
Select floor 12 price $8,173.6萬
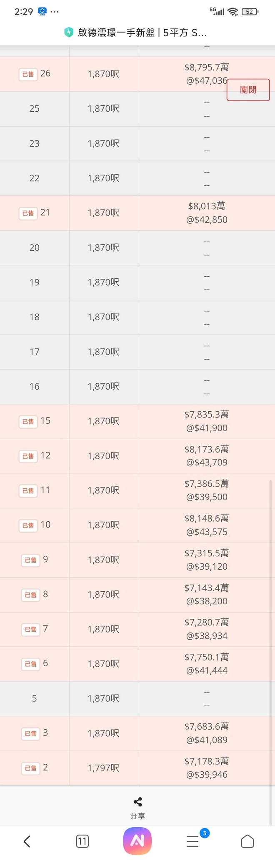[x=207, y=449]
